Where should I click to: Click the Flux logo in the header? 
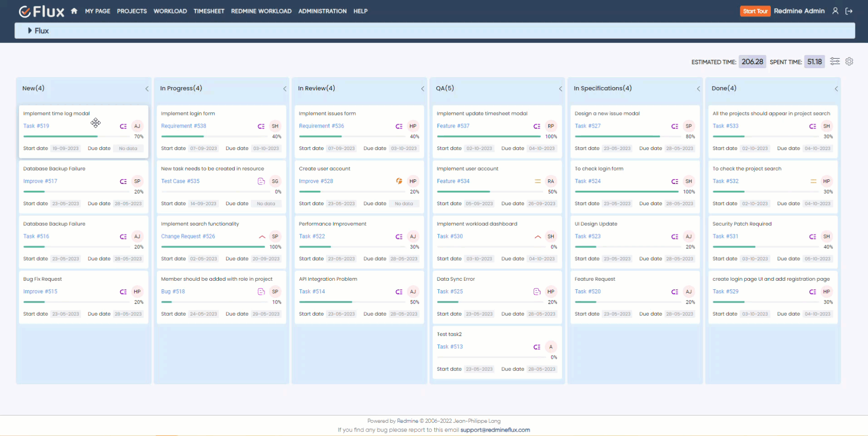(41, 11)
